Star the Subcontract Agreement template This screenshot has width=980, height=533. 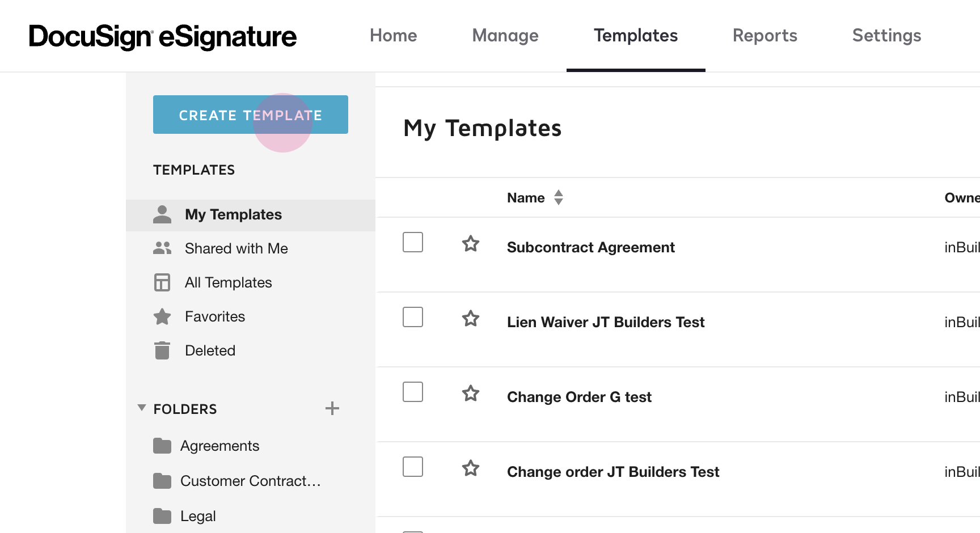pyautogui.click(x=471, y=244)
